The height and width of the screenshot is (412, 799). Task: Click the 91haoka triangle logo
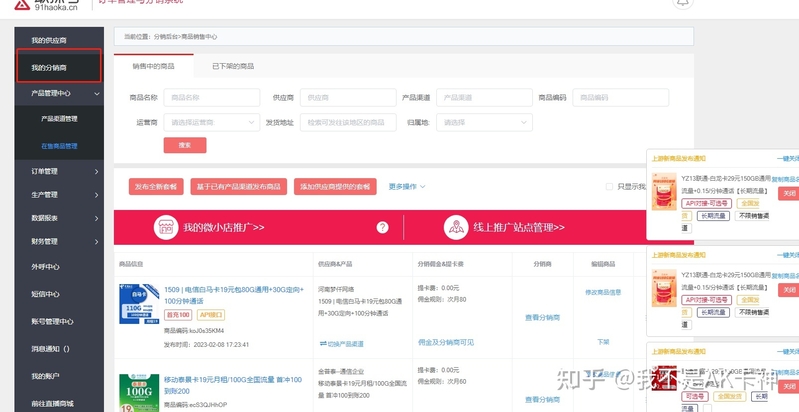[x=22, y=5]
